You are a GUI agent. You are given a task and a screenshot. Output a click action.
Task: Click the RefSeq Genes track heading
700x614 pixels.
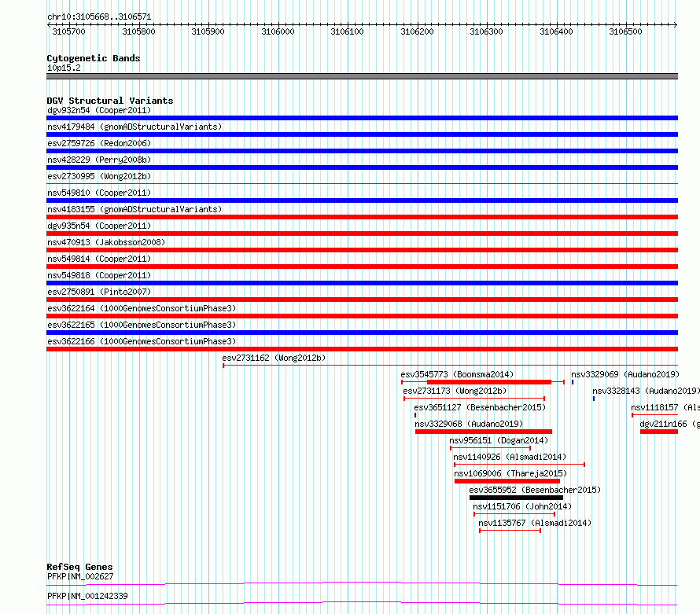(80, 567)
